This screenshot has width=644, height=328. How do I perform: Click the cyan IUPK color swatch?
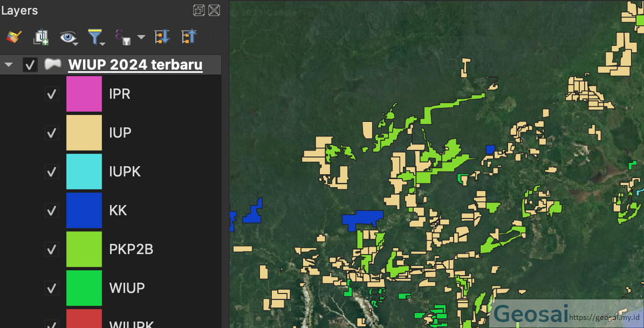tap(84, 172)
